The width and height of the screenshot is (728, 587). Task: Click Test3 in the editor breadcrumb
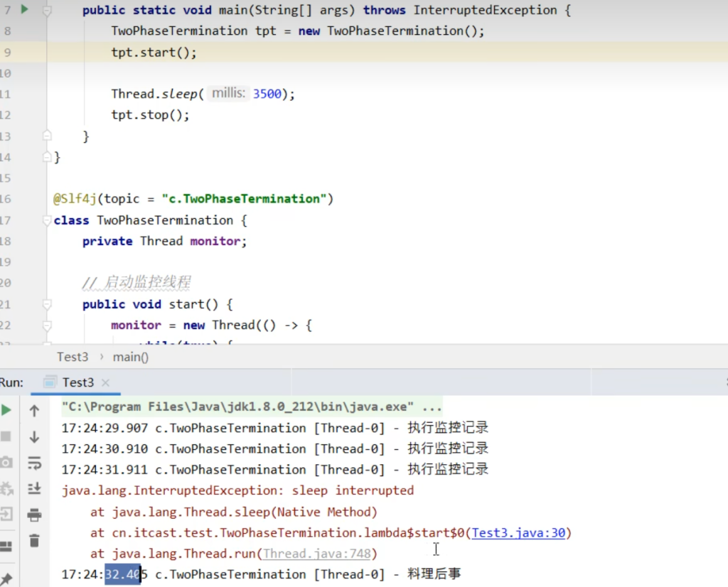tap(73, 357)
